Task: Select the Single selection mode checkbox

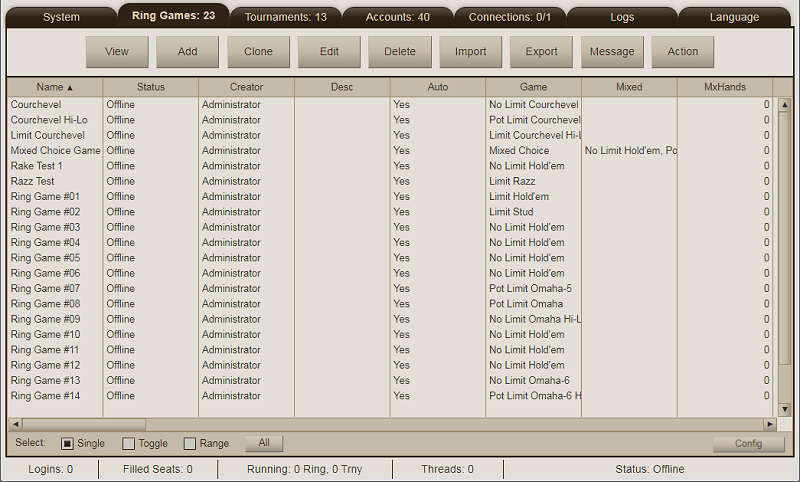Action: (68, 443)
